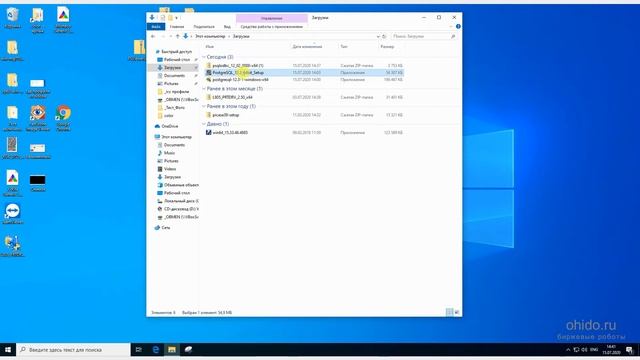The width and height of the screenshot is (640, 360).
Task: Open the Recycle Bin desktop icon
Action: pos(13,18)
